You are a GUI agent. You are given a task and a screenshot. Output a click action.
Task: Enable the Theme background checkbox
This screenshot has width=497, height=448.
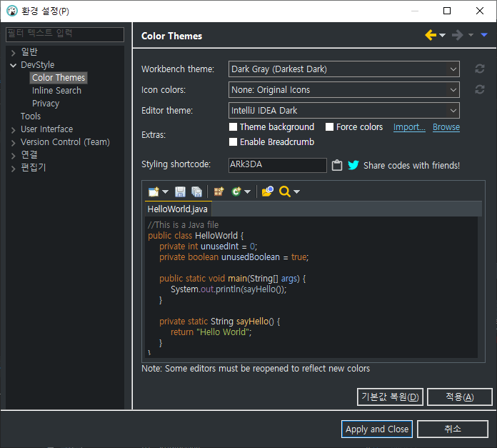point(233,127)
